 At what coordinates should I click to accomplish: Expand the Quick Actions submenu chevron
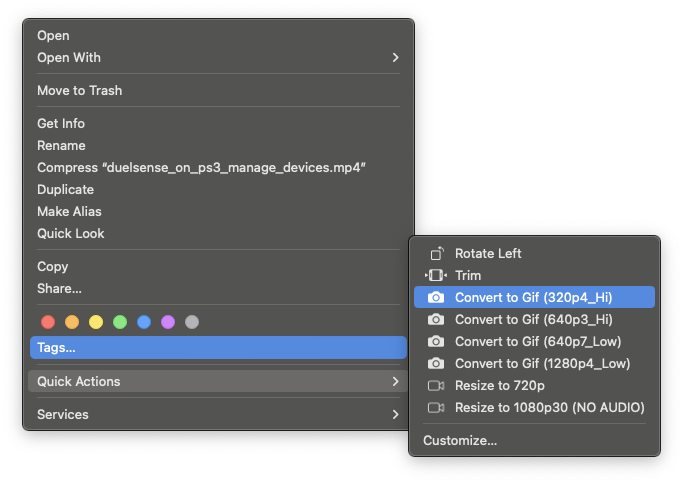(395, 381)
